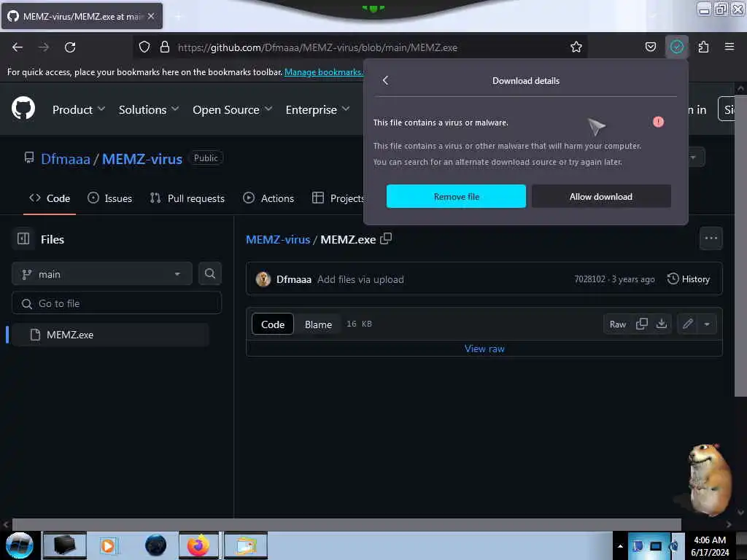Go back with the browser back arrow
The image size is (747, 560).
click(x=18, y=47)
